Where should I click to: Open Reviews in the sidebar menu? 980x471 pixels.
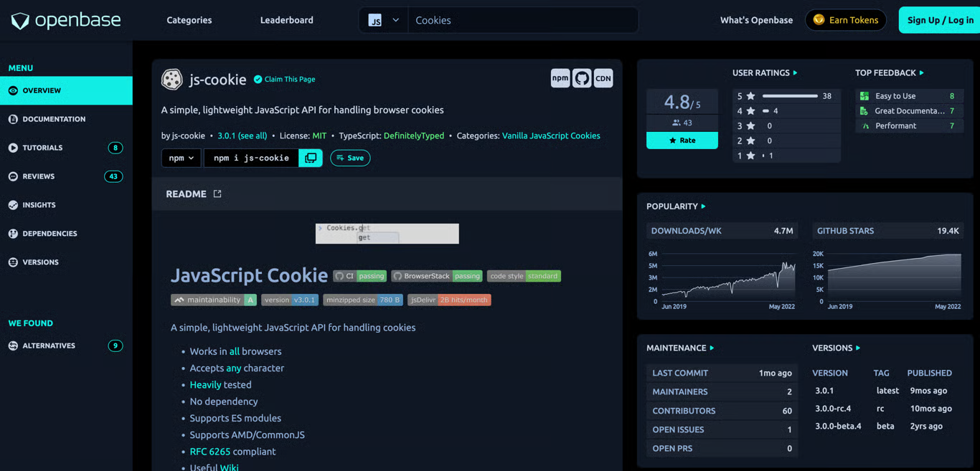pyautogui.click(x=66, y=176)
